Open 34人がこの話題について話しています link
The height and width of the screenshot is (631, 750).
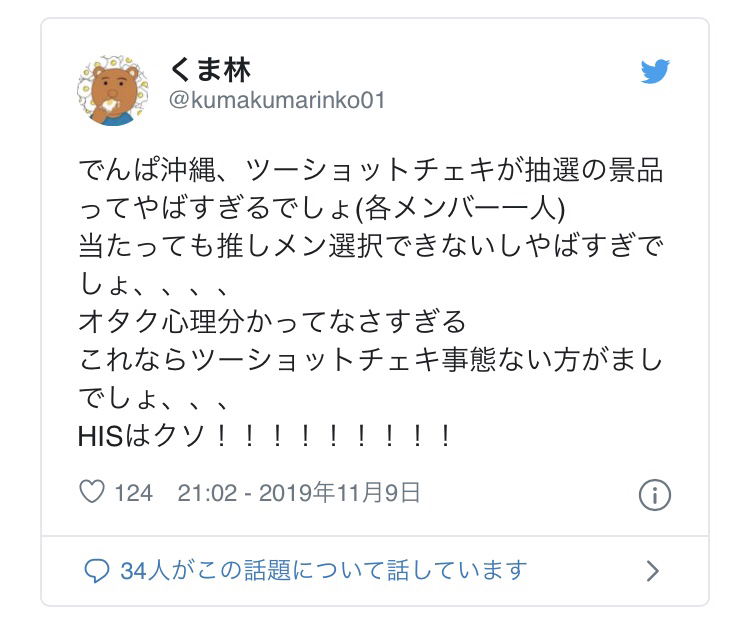click(x=324, y=571)
